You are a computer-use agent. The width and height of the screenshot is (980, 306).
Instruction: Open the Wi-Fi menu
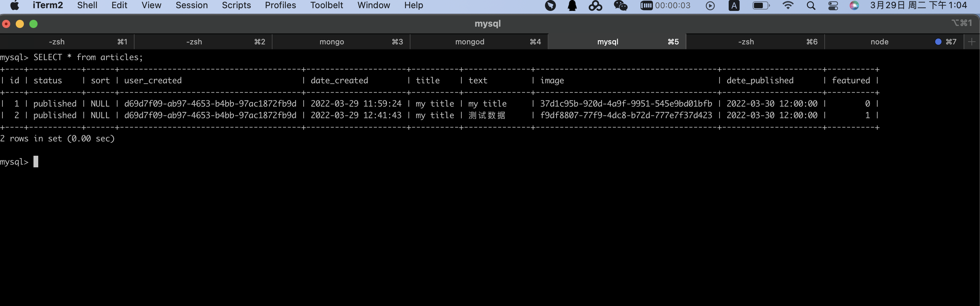(x=788, y=6)
